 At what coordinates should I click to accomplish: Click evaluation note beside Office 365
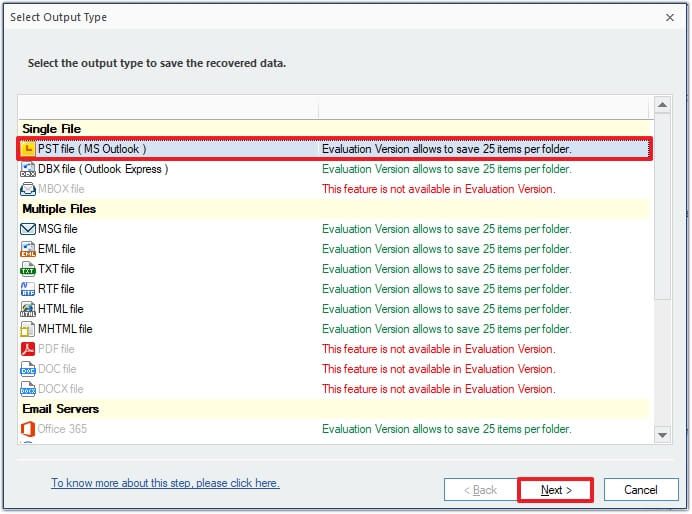(x=447, y=429)
